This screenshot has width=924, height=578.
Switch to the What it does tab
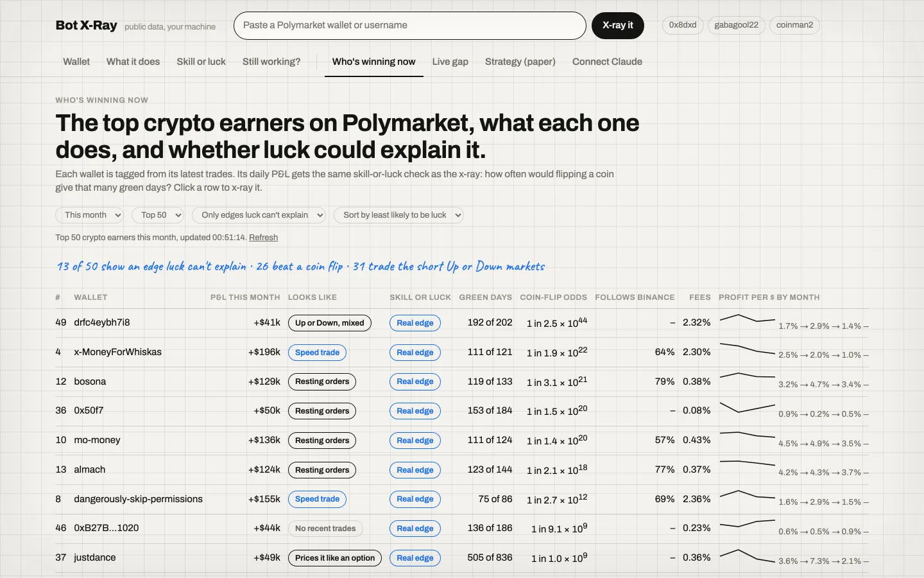coord(133,62)
